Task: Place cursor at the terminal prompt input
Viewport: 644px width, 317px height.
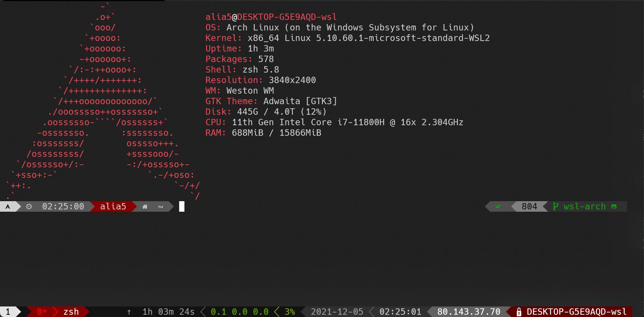Action: (182, 206)
